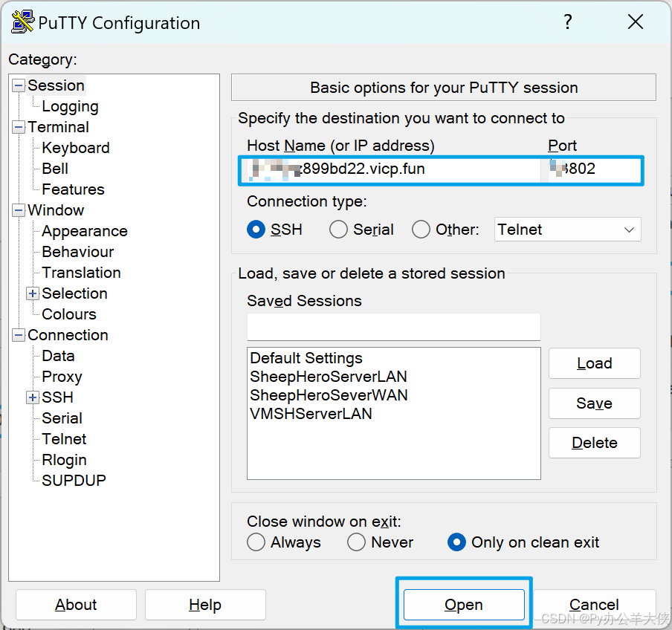Collapse the Window tree node
Screen dimensions: 672x630
pyautogui.click(x=18, y=210)
